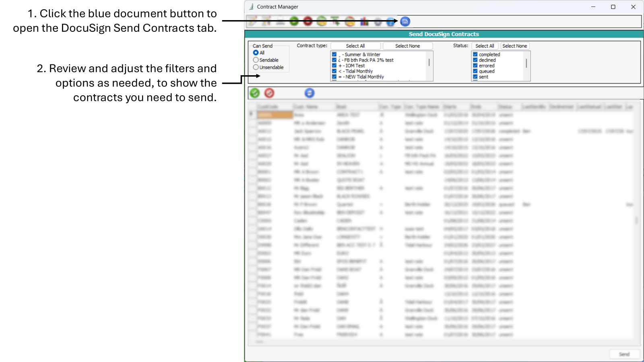Click the gear settings icon in the toolbar

click(378, 22)
